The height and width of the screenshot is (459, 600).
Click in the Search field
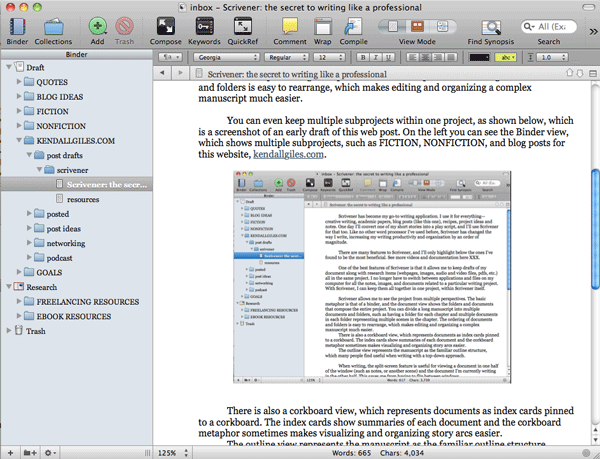pos(549,26)
